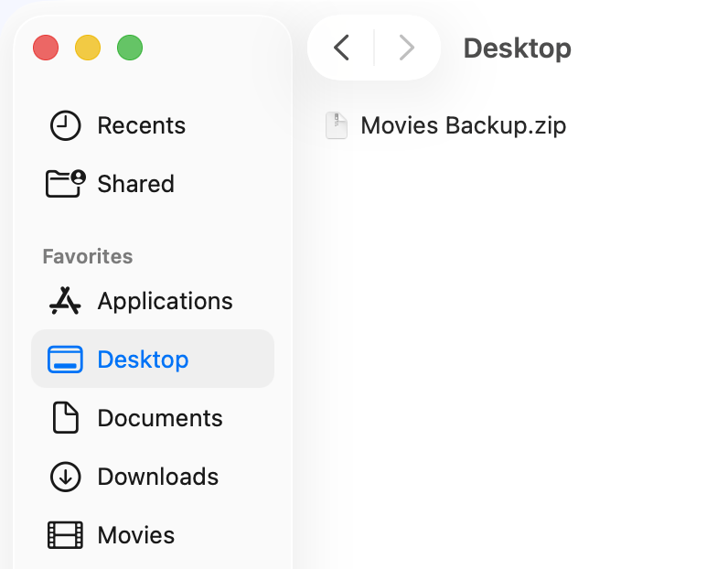Click the Desktop icon in the sidebar
728x569 pixels.
pyautogui.click(x=65, y=360)
